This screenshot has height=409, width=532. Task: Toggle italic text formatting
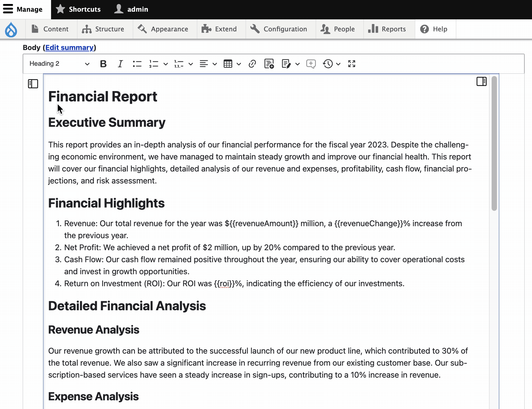(x=120, y=64)
